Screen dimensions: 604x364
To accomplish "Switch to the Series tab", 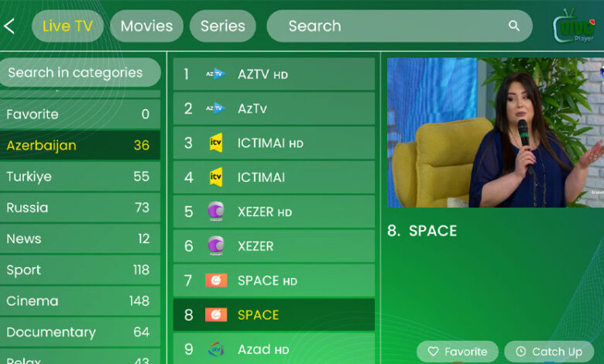I will (x=223, y=26).
